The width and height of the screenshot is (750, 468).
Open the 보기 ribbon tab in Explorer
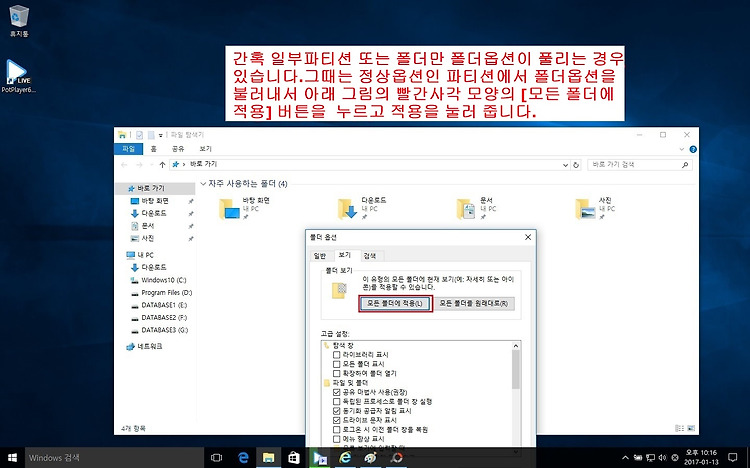(205, 149)
